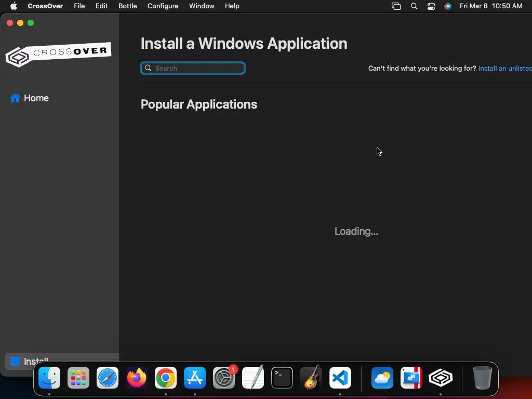Open the Bottle menu
The image size is (532, 399).
click(x=128, y=6)
